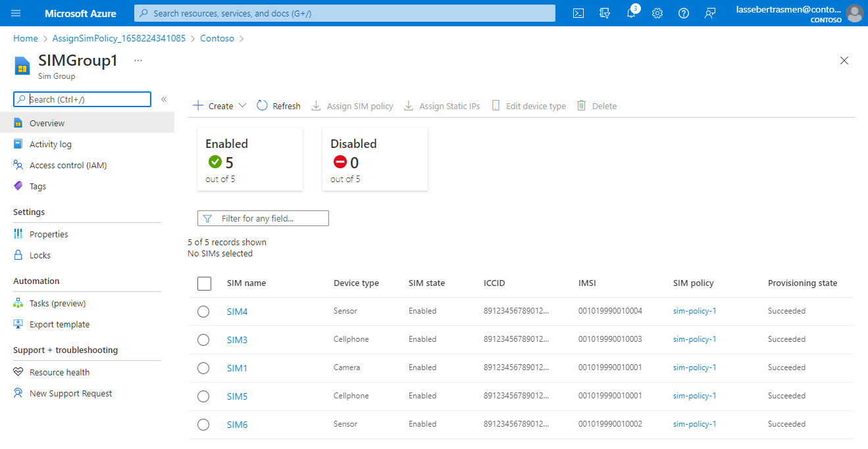This screenshot has width=868, height=449.
Task: Click the Filter for any field box
Action: pos(263,218)
